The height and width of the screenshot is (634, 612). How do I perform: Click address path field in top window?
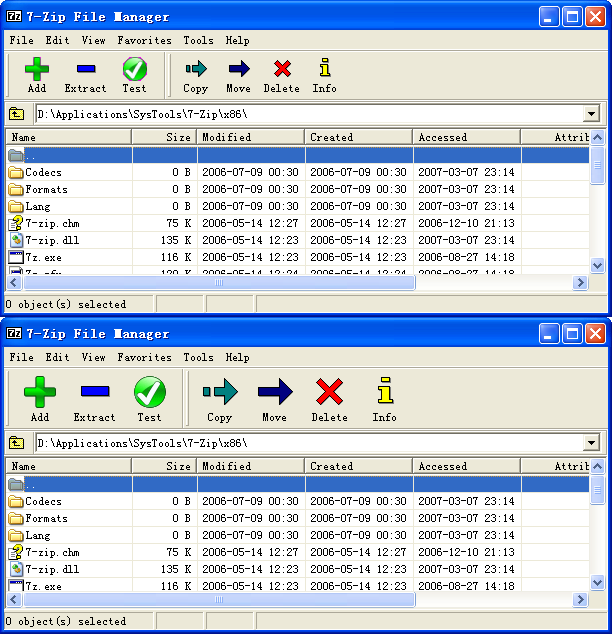tap(310, 114)
